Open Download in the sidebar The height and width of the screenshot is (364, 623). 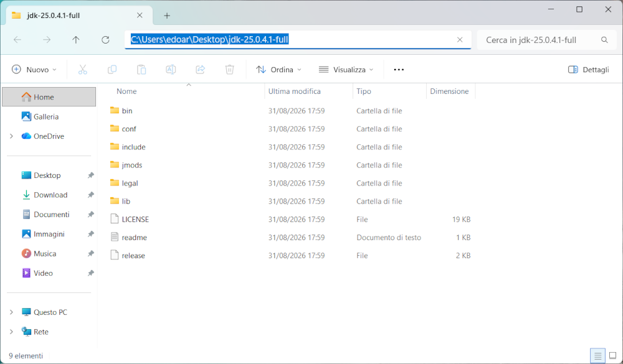(x=50, y=195)
